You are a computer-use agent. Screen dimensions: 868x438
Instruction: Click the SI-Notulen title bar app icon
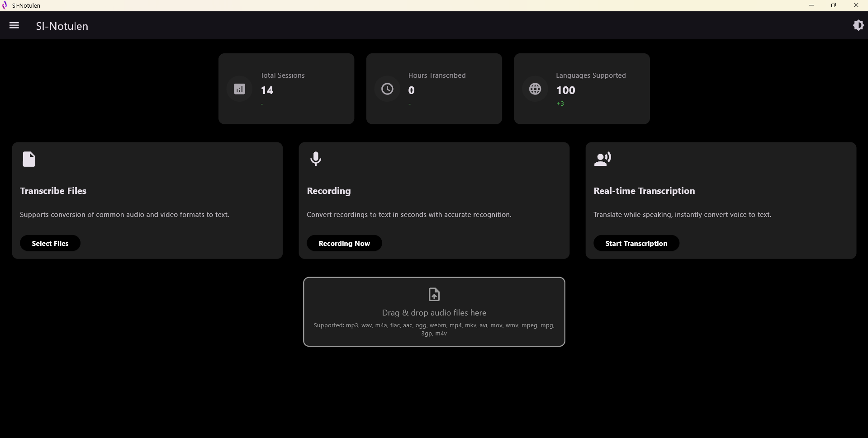[5, 5]
